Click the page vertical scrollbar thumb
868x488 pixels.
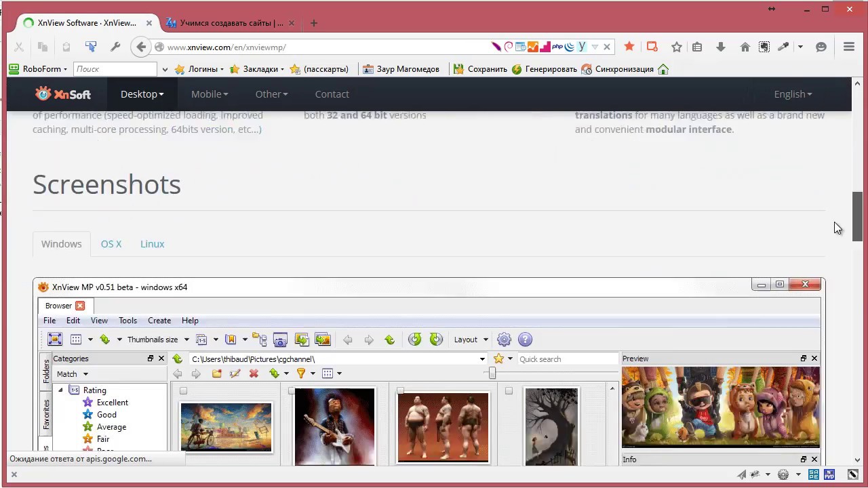tap(857, 216)
